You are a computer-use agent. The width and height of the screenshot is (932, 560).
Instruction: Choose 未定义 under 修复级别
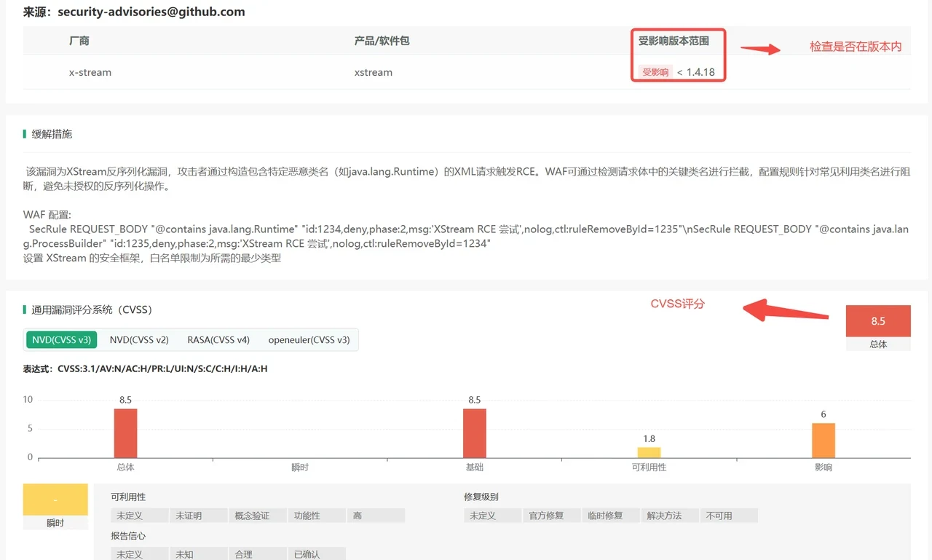point(493,516)
